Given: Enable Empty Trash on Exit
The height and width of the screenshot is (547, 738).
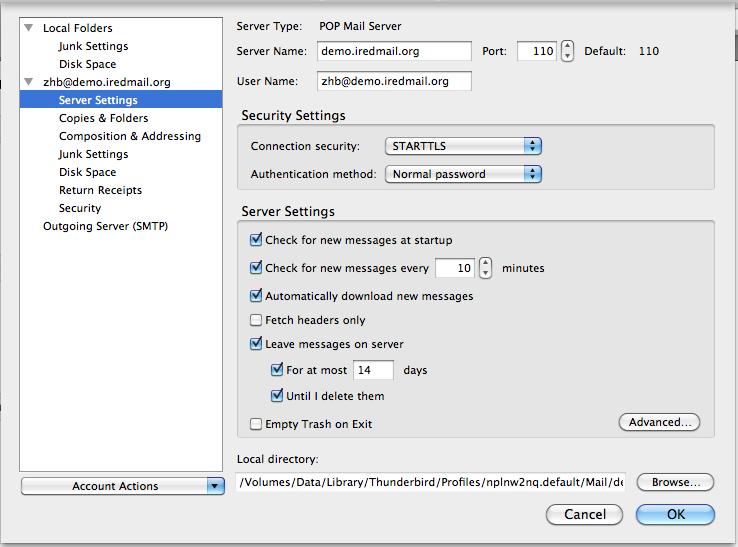Looking at the screenshot, I should [256, 424].
